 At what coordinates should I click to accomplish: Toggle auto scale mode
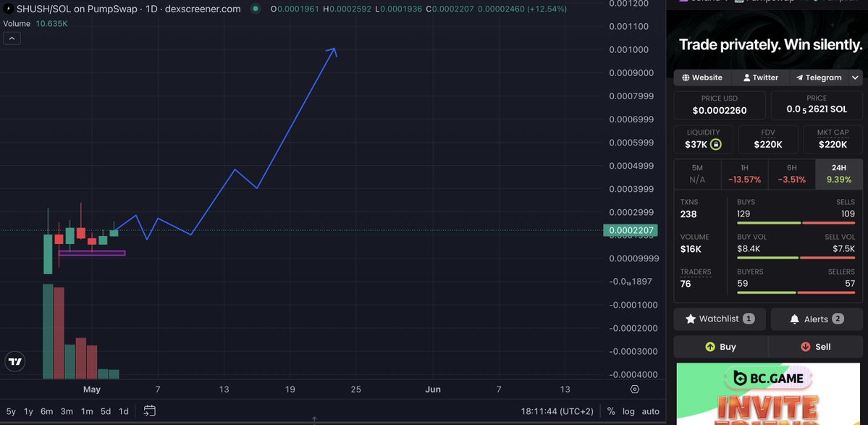coord(650,411)
